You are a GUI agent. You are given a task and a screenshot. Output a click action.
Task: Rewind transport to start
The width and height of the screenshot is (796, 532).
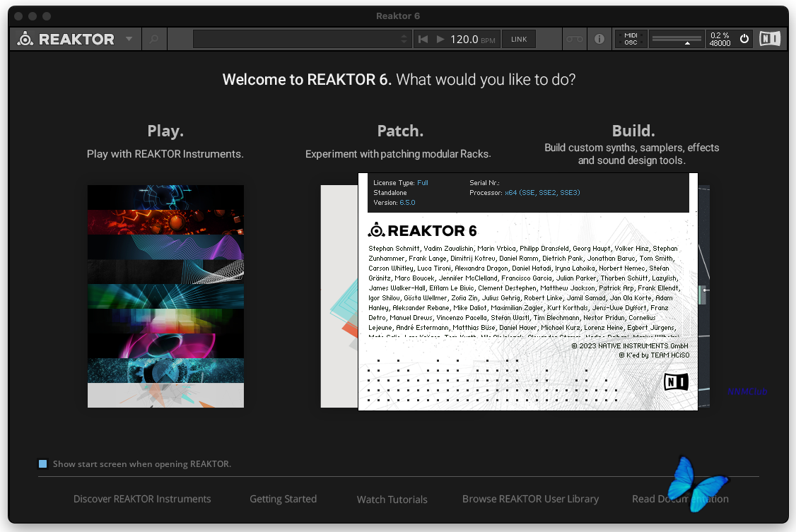point(422,39)
